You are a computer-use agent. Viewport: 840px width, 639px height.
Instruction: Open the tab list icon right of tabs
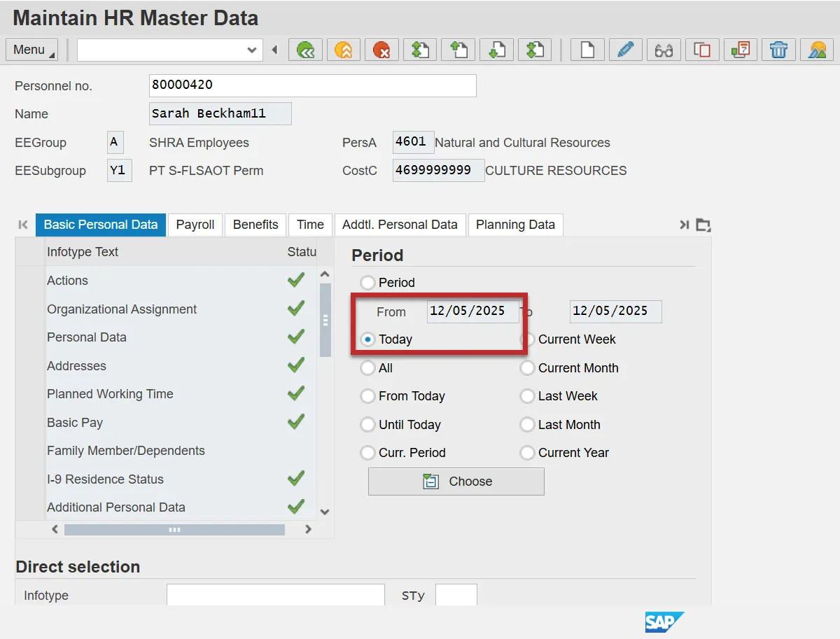pos(703,225)
